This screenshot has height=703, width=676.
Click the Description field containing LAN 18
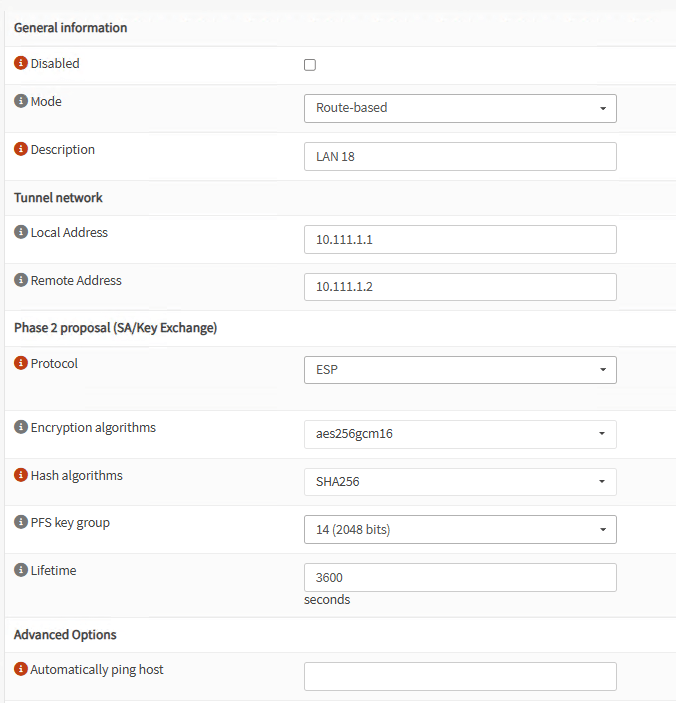(x=460, y=157)
